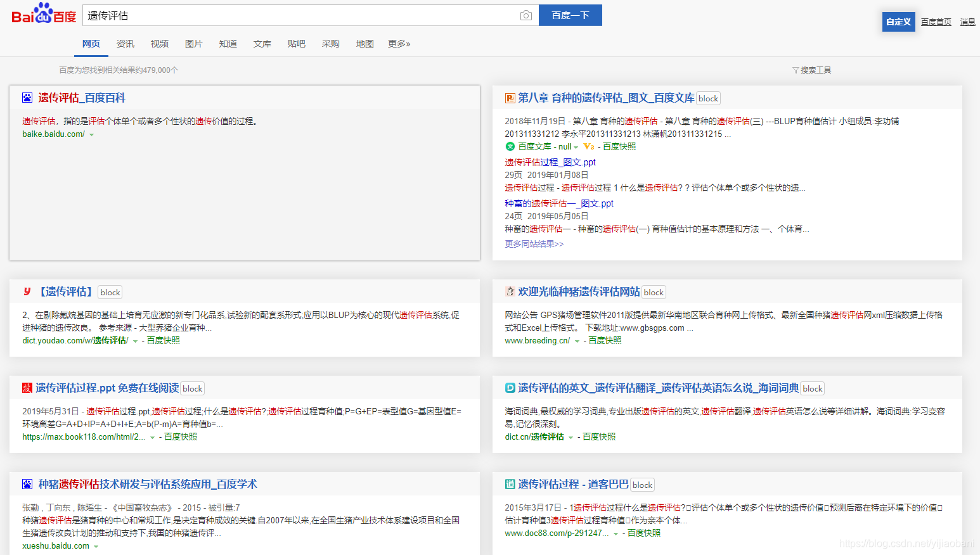Click the Baidu logo
This screenshot has width=980, height=555.
[44, 13]
